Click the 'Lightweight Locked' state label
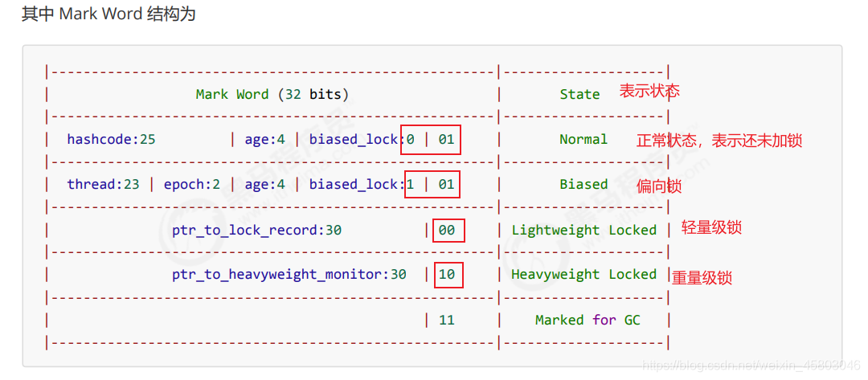The width and height of the screenshot is (868, 380). coord(584,230)
